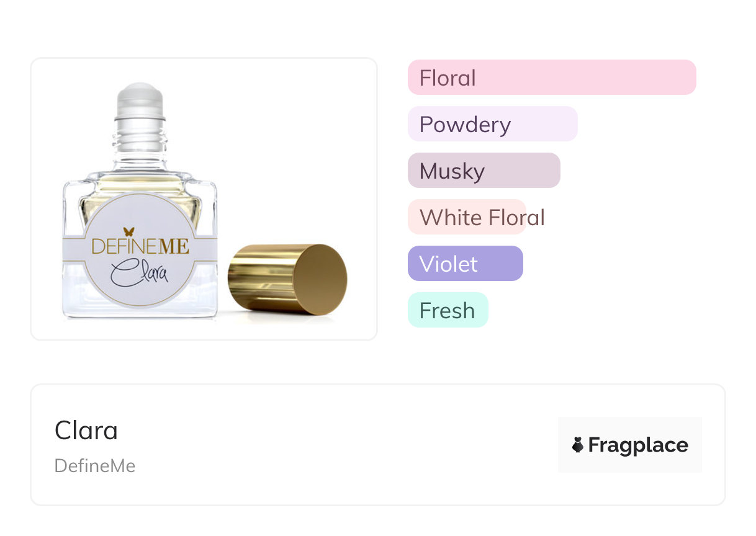Click the DEFINEME gold text on the label
Screen dimensions: 756x536
(x=140, y=247)
